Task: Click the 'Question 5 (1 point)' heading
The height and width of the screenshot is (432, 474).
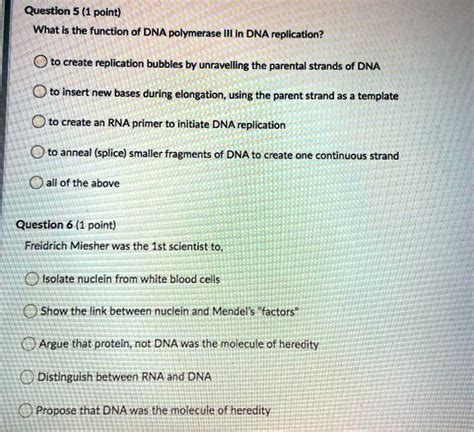Action: pos(73,12)
